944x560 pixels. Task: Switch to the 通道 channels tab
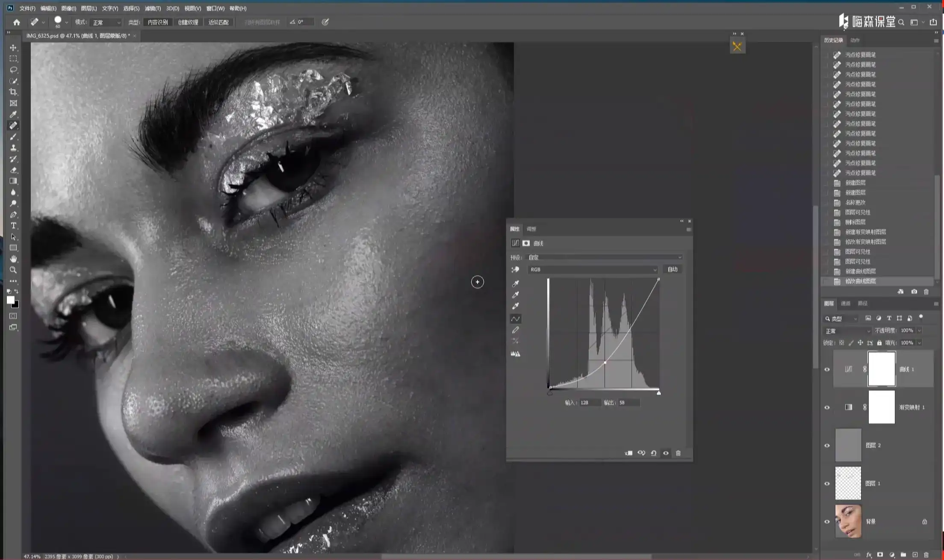pos(846,304)
